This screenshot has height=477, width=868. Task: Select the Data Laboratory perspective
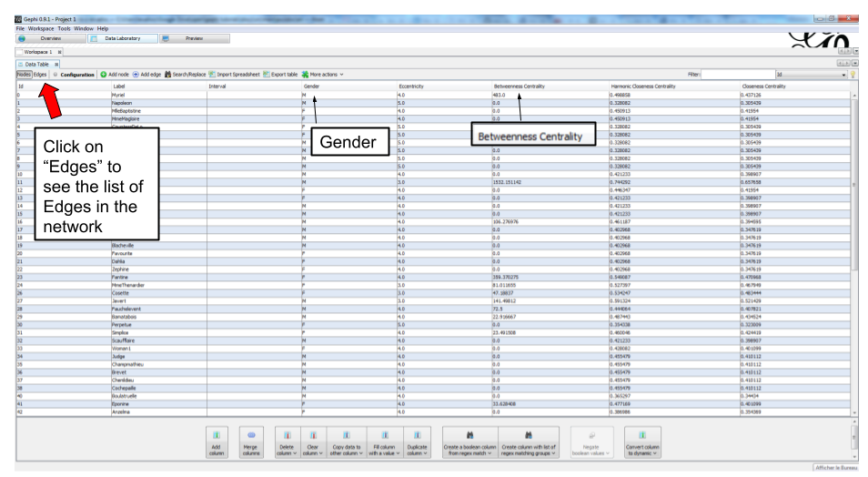[x=122, y=39]
